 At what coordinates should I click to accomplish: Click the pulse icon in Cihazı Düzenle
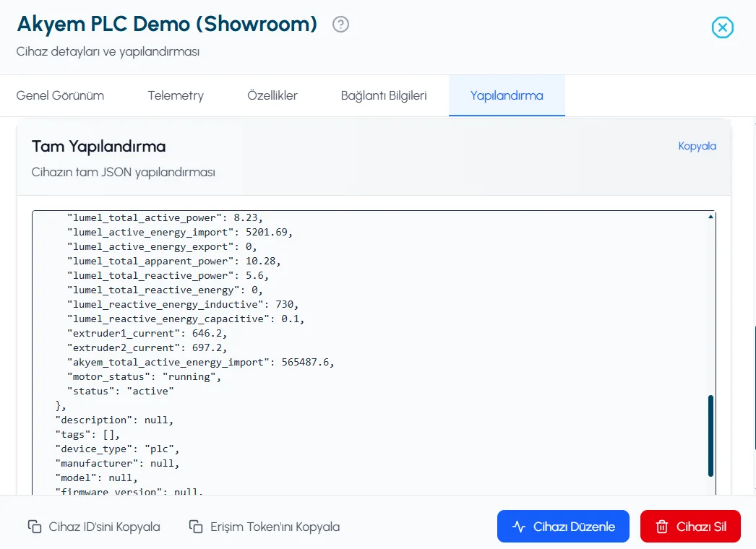519,527
